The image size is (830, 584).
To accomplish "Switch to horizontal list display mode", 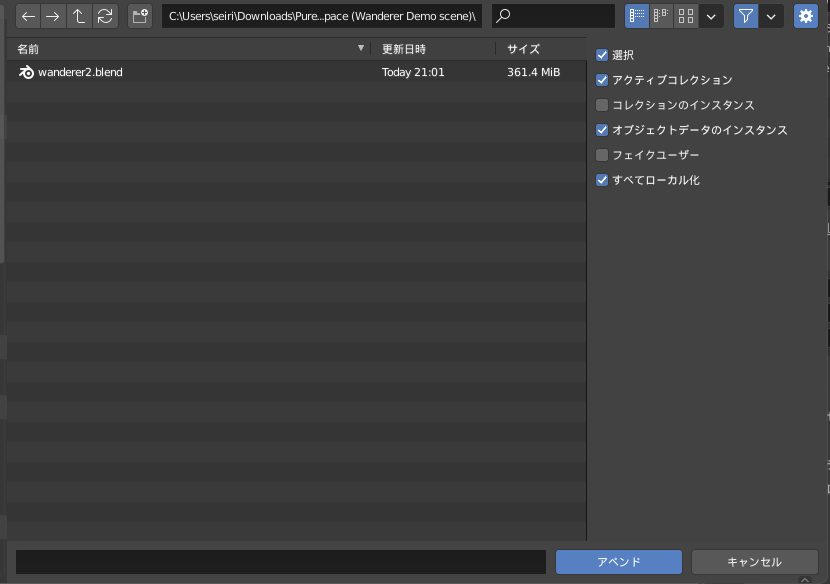I will (661, 16).
